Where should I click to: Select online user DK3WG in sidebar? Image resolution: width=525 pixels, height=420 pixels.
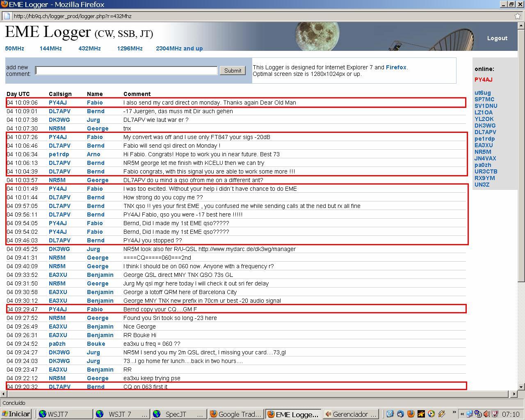point(485,126)
